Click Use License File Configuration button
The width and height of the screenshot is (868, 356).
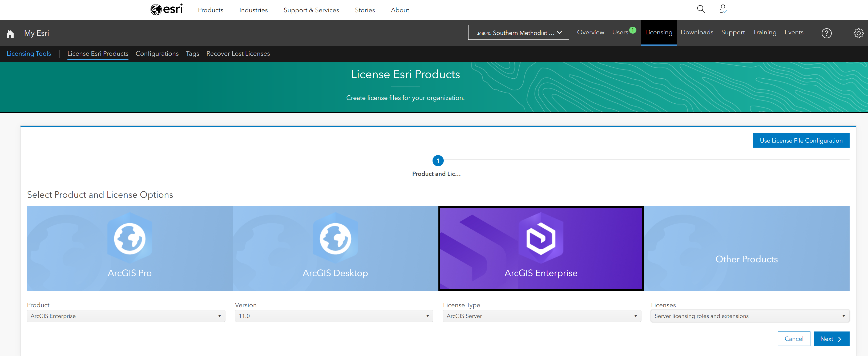[x=801, y=140]
